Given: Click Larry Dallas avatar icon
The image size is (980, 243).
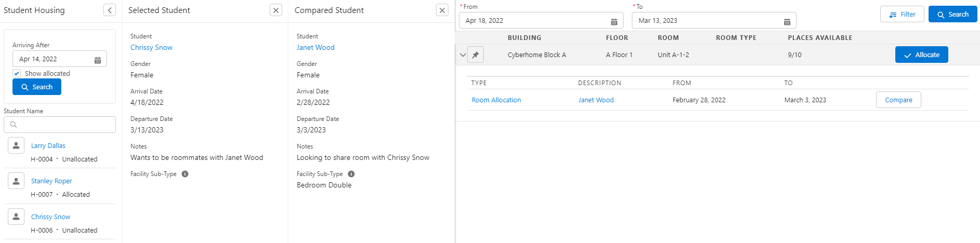Looking at the screenshot, I should [x=16, y=146].
